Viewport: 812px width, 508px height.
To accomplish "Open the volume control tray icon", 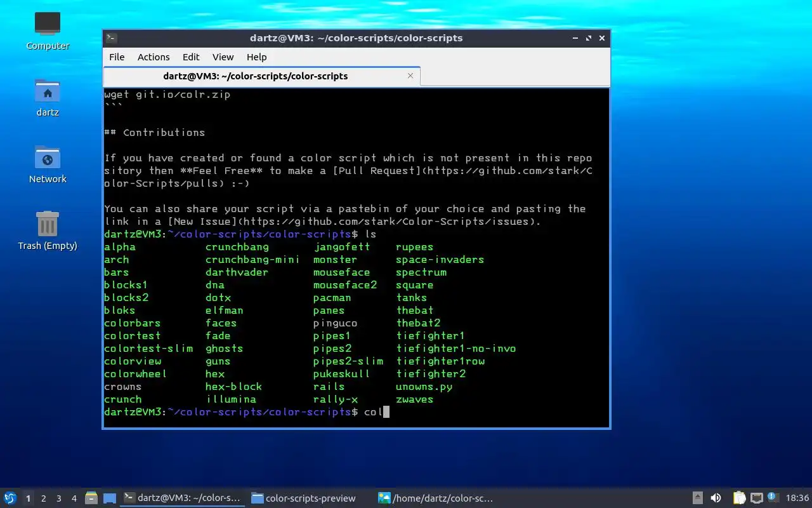I will pos(716,498).
